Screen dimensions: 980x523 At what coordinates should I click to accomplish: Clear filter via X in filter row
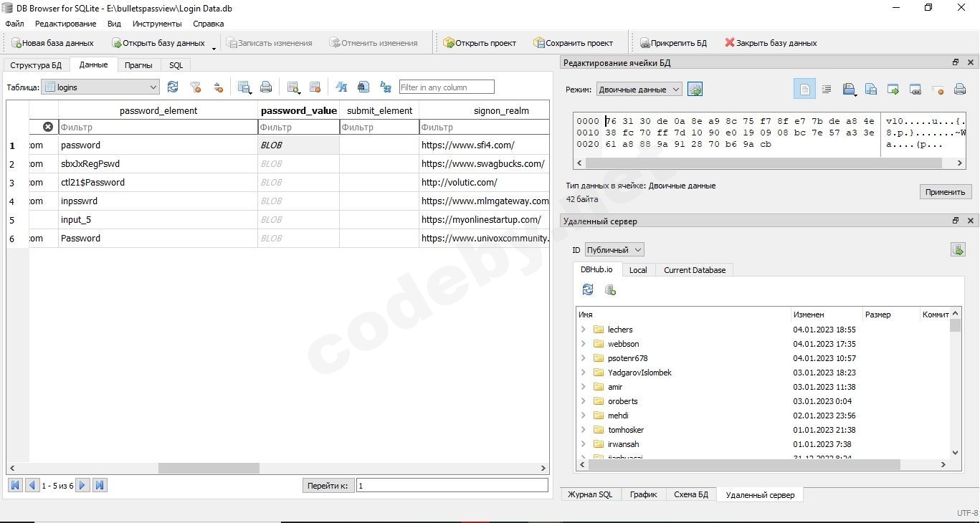click(x=48, y=127)
